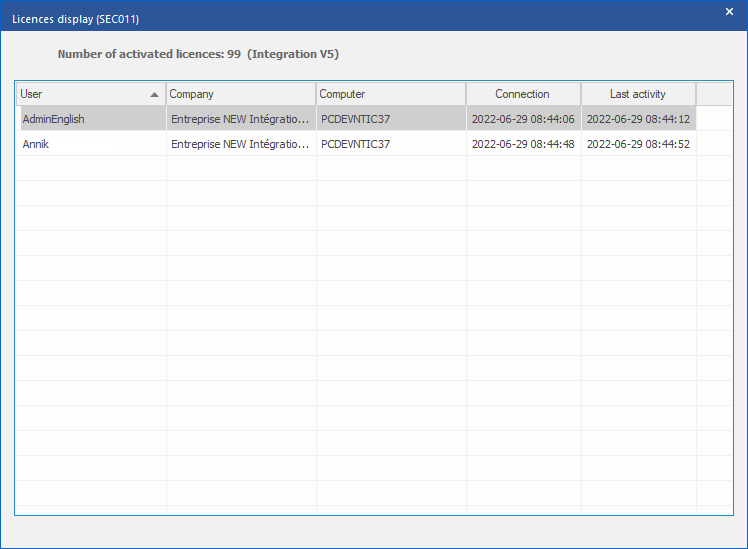Click PCDEVNTIC37 in the AdminEnglish row

coord(355,119)
